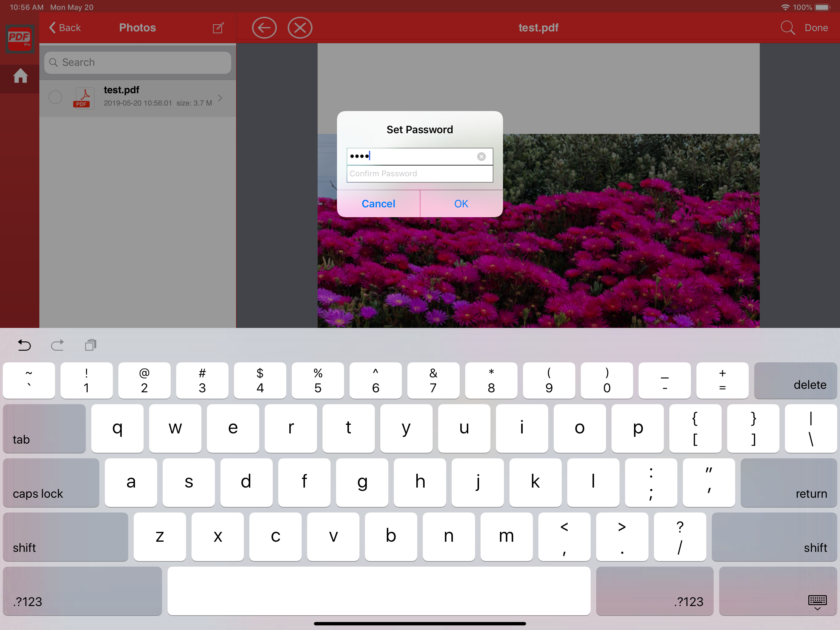Tap the undo arrow above the keyboard
The width and height of the screenshot is (840, 630).
[x=24, y=345]
